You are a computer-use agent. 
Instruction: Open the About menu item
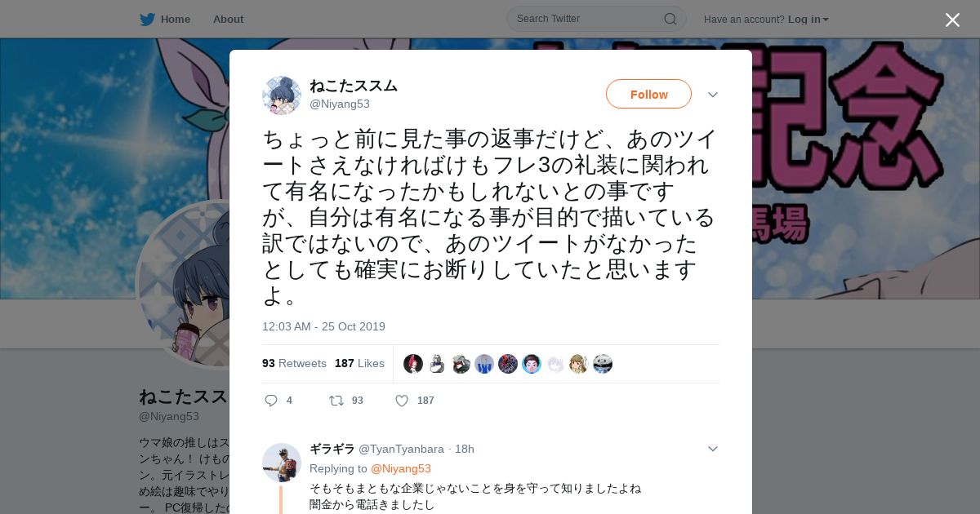[x=228, y=19]
